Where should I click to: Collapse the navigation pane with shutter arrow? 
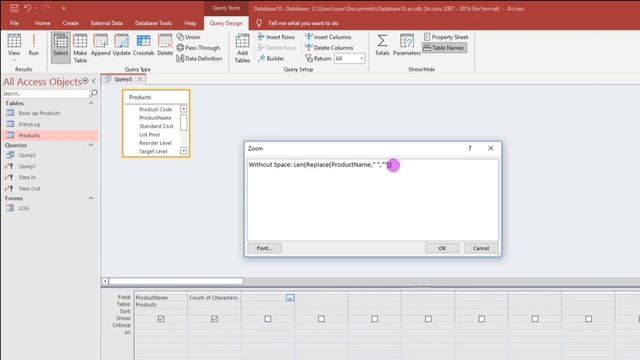(94, 81)
